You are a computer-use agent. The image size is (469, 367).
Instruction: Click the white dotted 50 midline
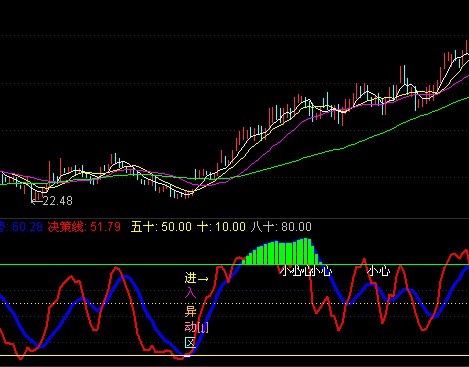tap(234, 303)
